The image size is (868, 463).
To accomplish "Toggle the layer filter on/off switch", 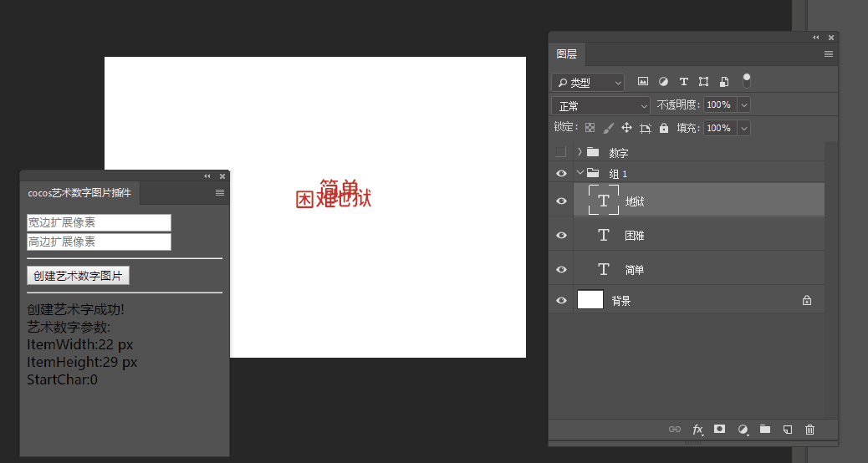I will (x=747, y=80).
